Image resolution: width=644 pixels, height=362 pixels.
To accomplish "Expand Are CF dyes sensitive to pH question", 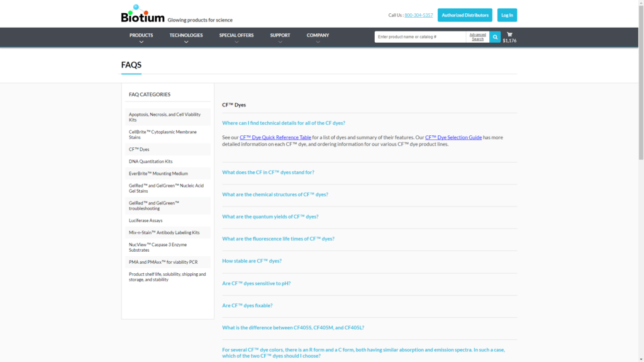I will (257, 283).
